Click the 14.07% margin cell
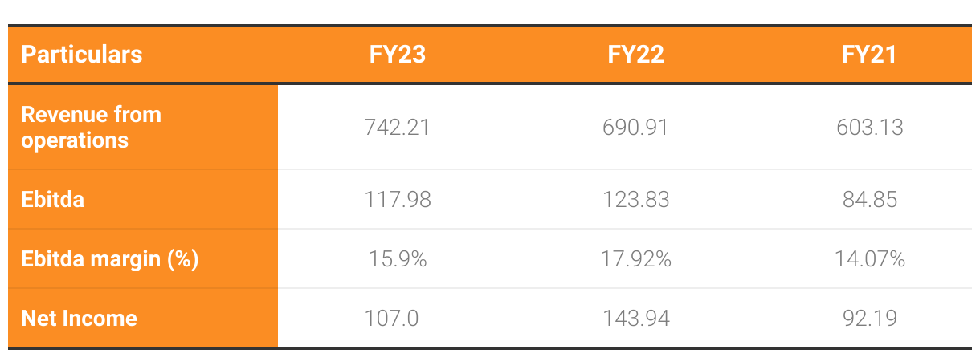 [x=869, y=259]
